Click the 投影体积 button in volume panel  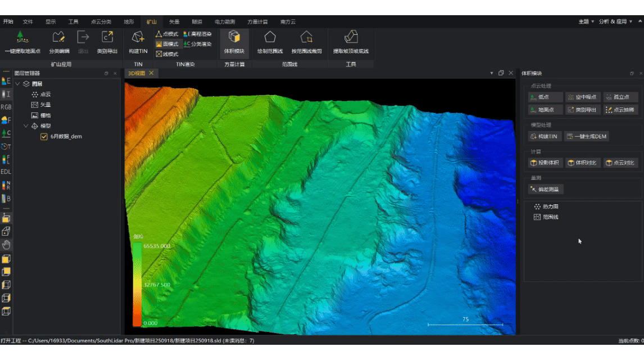pyautogui.click(x=545, y=163)
